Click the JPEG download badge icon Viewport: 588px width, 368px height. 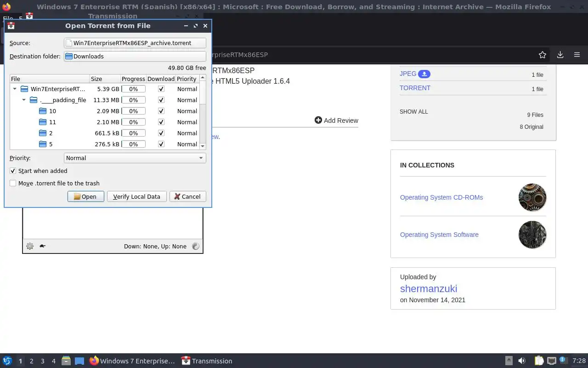point(424,74)
